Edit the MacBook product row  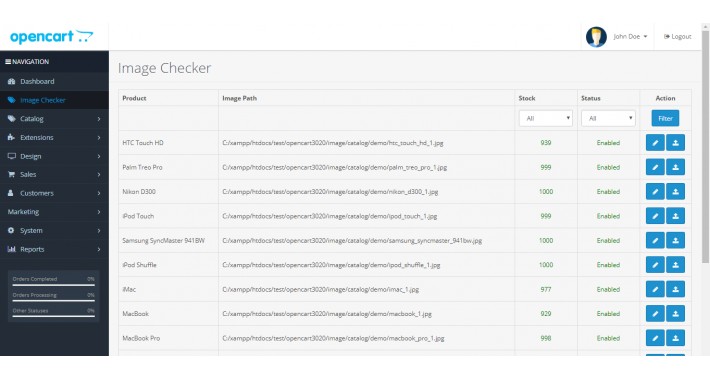pos(655,314)
